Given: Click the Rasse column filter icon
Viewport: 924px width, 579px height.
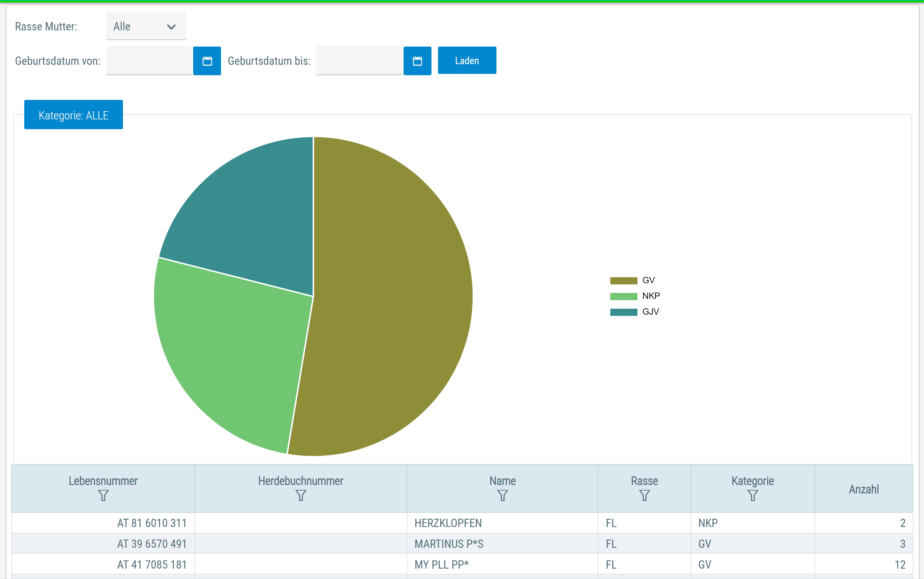Looking at the screenshot, I should click(644, 496).
